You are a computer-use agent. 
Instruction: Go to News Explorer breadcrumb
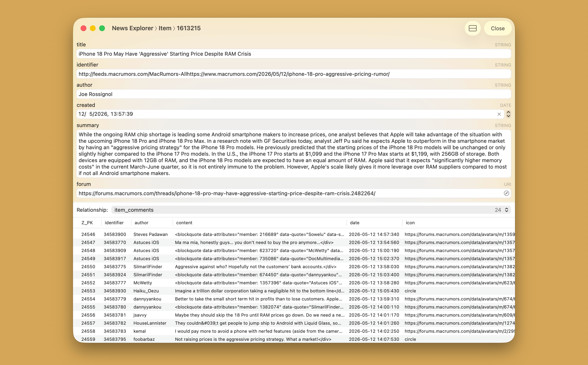(x=132, y=28)
